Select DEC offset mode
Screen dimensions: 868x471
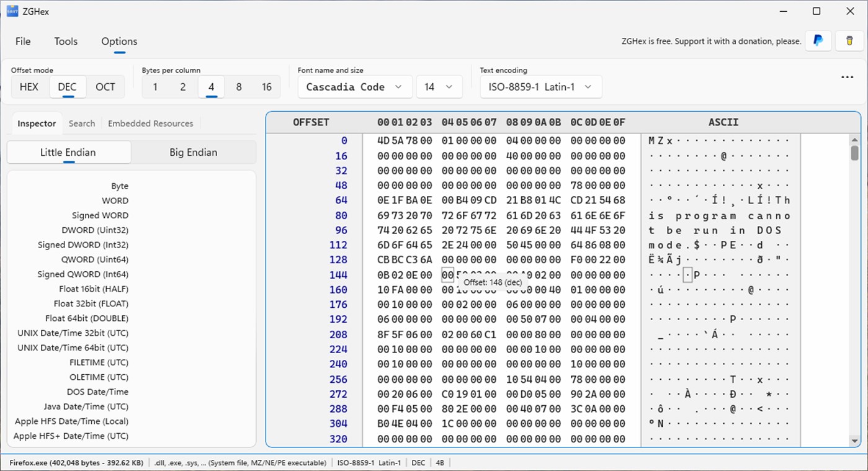(67, 87)
